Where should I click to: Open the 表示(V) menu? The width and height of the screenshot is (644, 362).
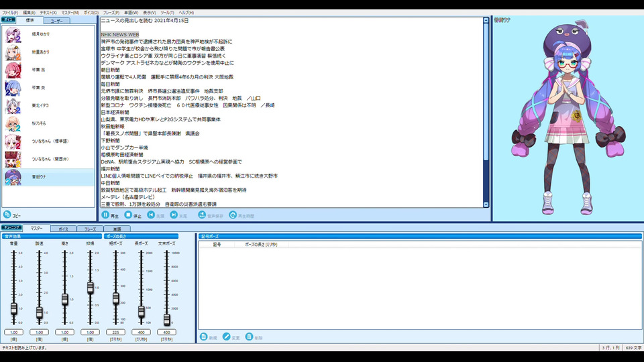pyautogui.click(x=149, y=13)
